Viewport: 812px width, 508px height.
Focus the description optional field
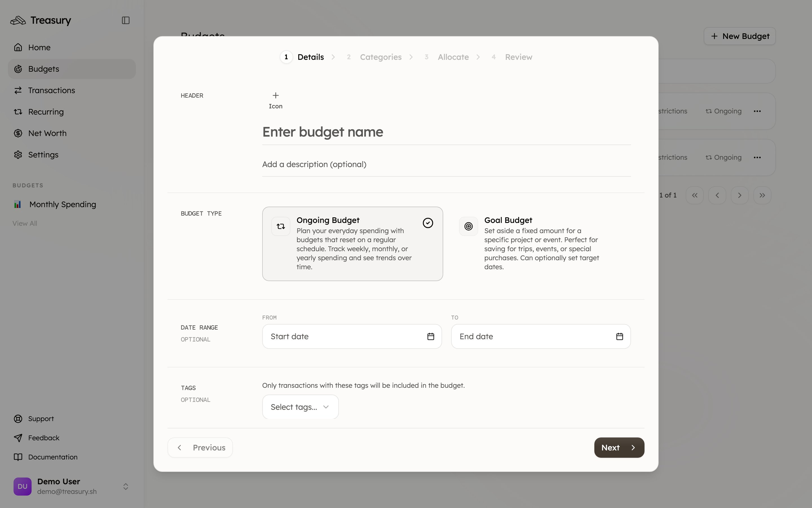coord(446,164)
